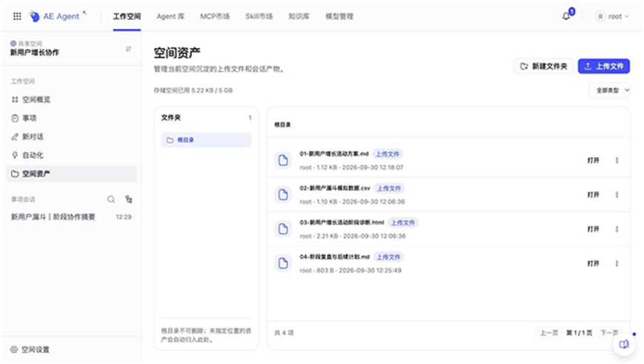Image resolution: width=644 pixels, height=364 pixels.
Task: Click the storage usage text 5.22 KB / 5 GB
Action: tap(212, 90)
